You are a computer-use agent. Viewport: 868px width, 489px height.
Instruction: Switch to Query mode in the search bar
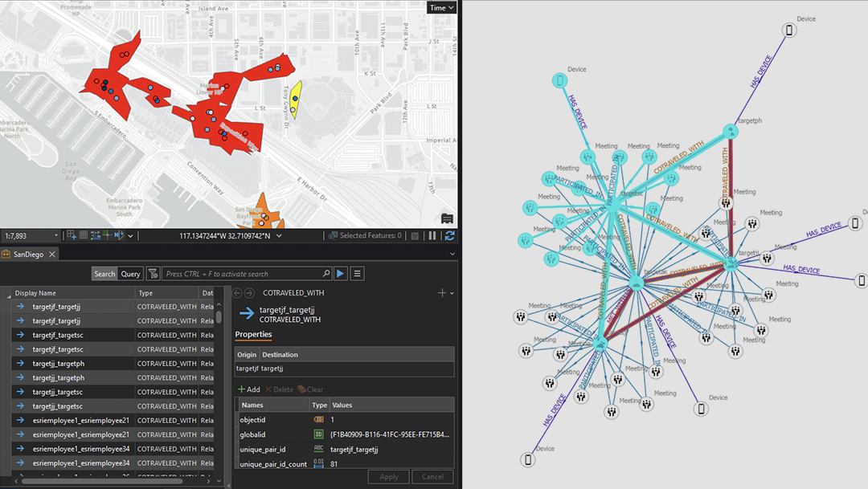click(x=129, y=273)
